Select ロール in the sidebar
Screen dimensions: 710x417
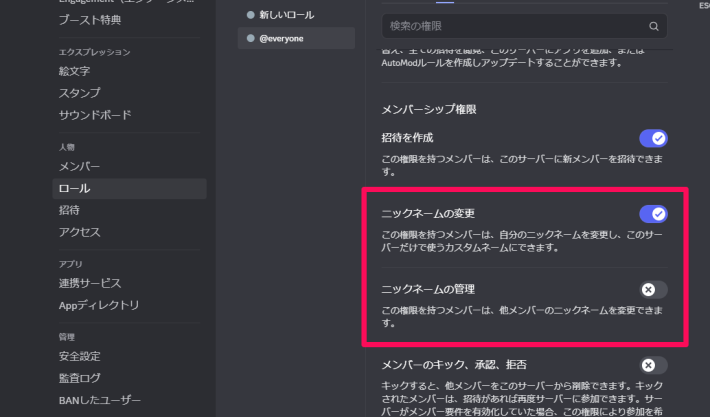coord(75,188)
